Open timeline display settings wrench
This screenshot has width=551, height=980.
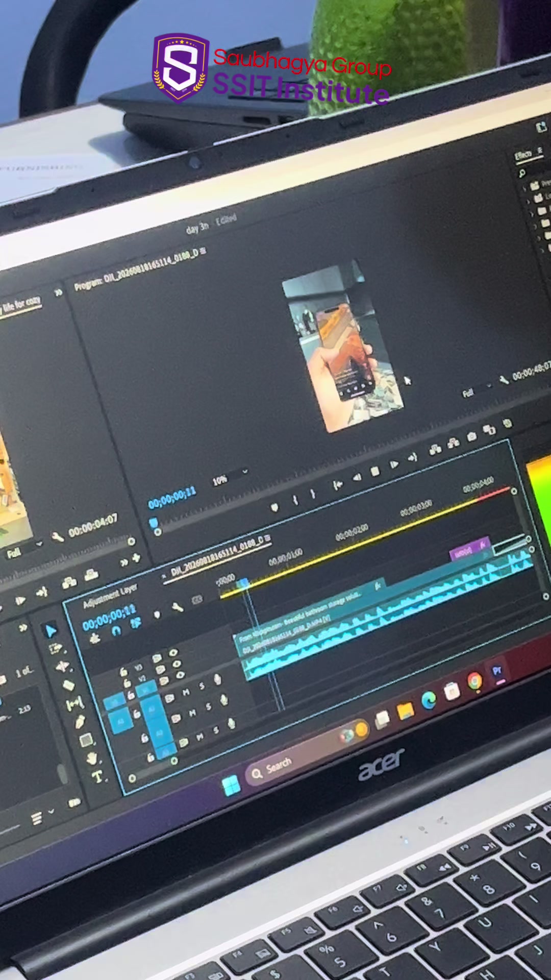click(x=177, y=607)
